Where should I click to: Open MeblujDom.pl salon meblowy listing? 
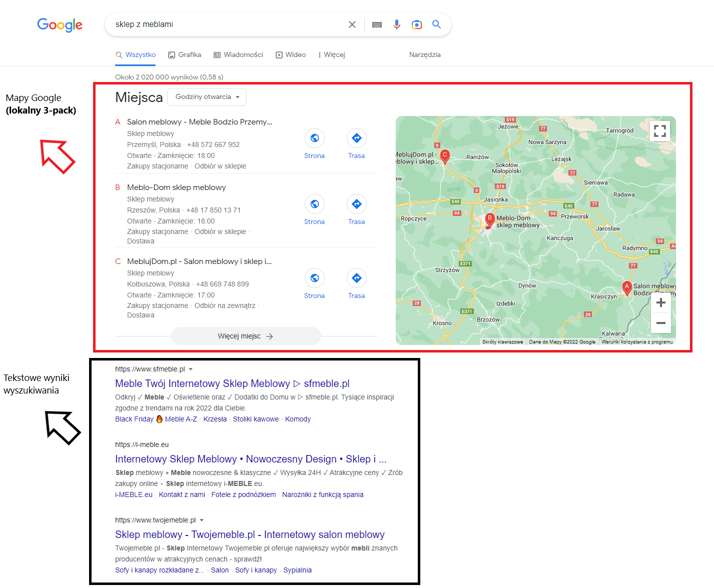199,261
